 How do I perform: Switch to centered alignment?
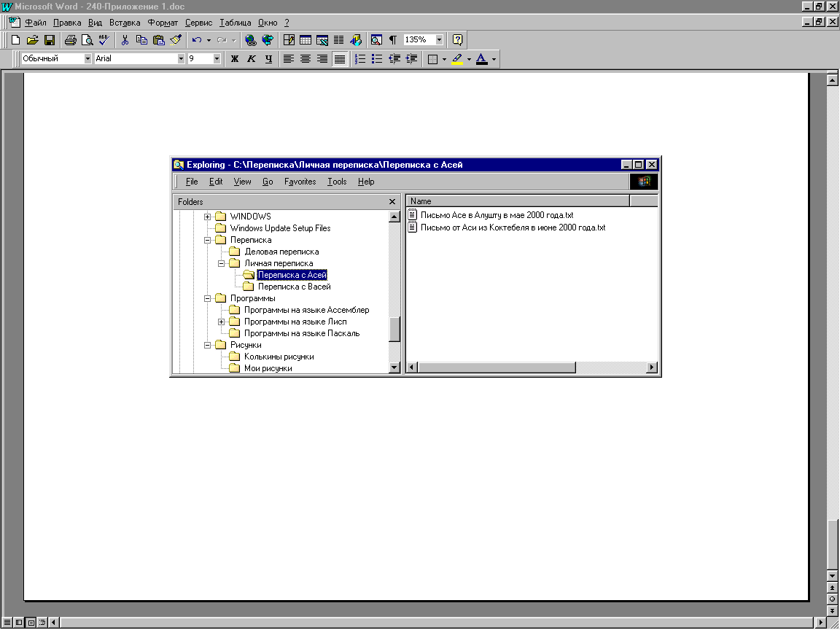tap(306, 59)
